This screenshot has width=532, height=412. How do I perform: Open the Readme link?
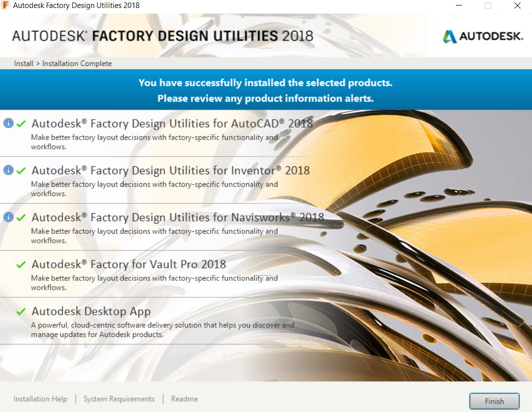pos(184,399)
